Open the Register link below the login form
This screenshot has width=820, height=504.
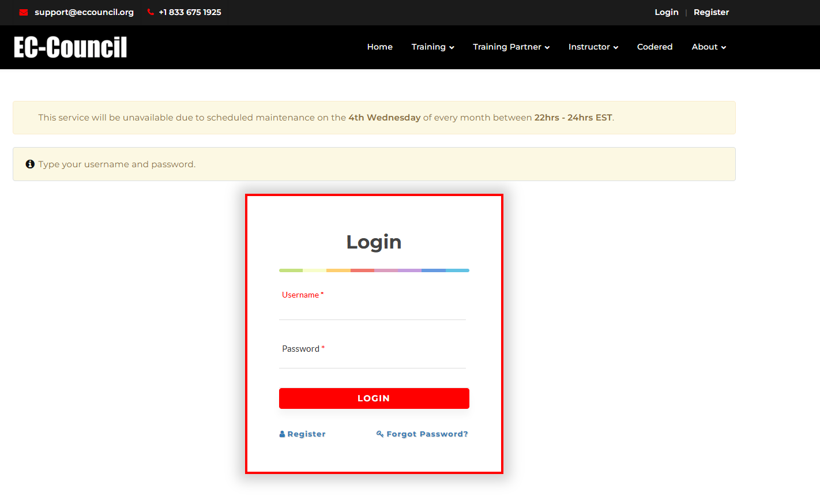tap(303, 434)
